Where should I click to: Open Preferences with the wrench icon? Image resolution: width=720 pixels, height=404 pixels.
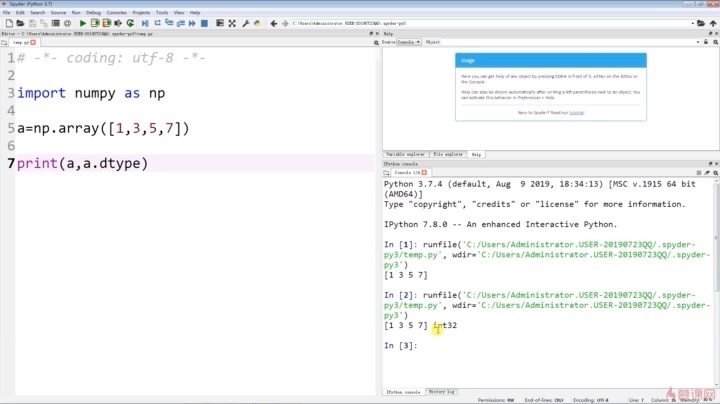pos(246,23)
